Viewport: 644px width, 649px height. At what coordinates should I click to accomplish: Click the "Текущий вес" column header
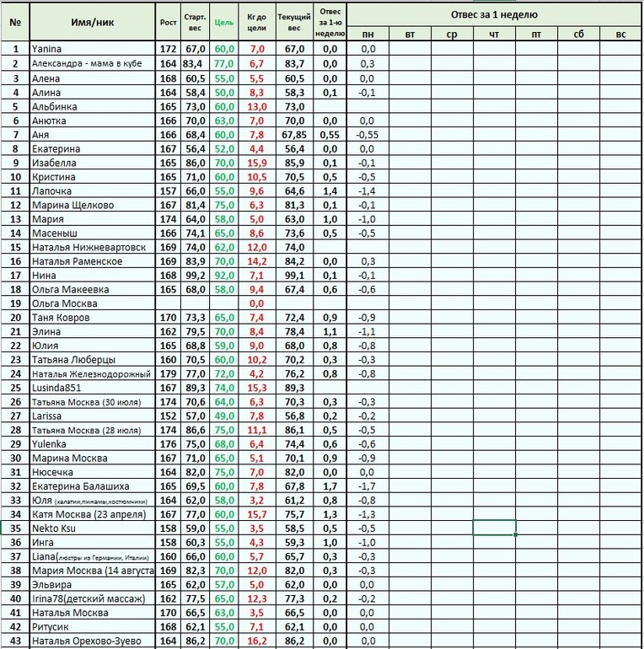click(294, 23)
